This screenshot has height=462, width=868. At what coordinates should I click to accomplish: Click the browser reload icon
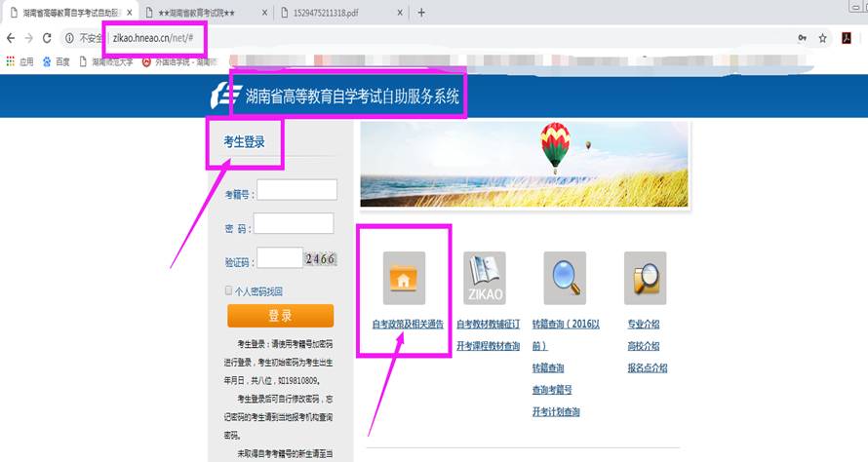[x=47, y=38]
